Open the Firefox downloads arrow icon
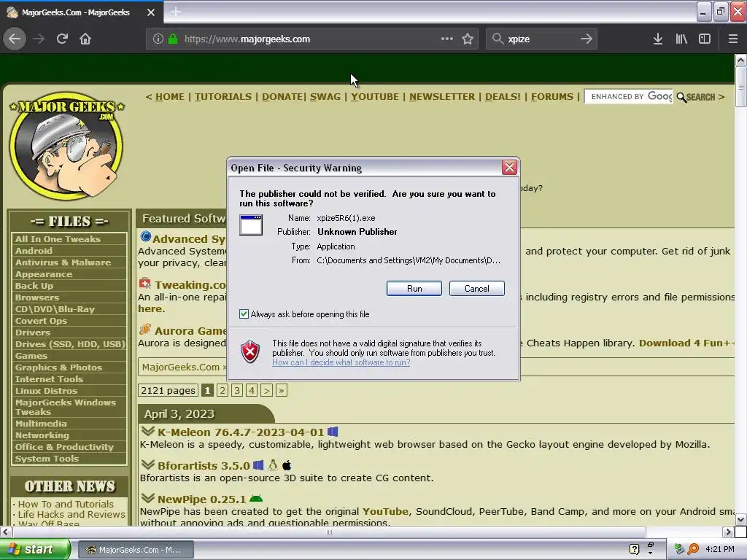This screenshot has width=747, height=560. pos(658,39)
